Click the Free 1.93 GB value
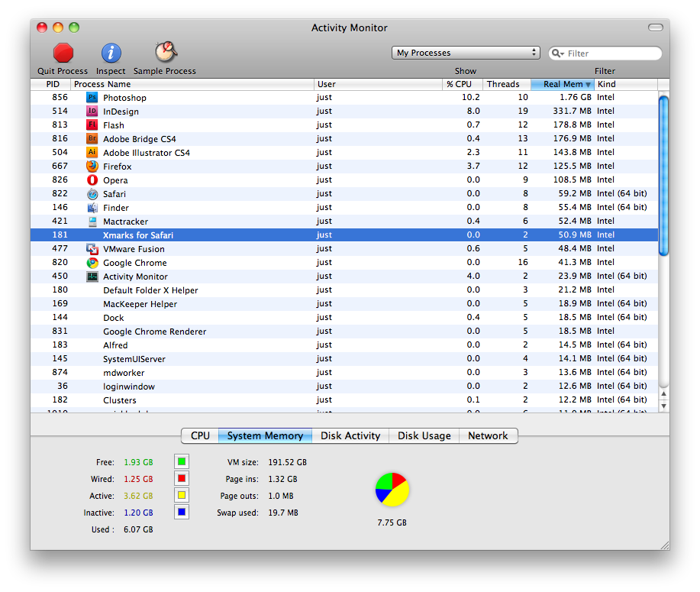 pos(138,462)
